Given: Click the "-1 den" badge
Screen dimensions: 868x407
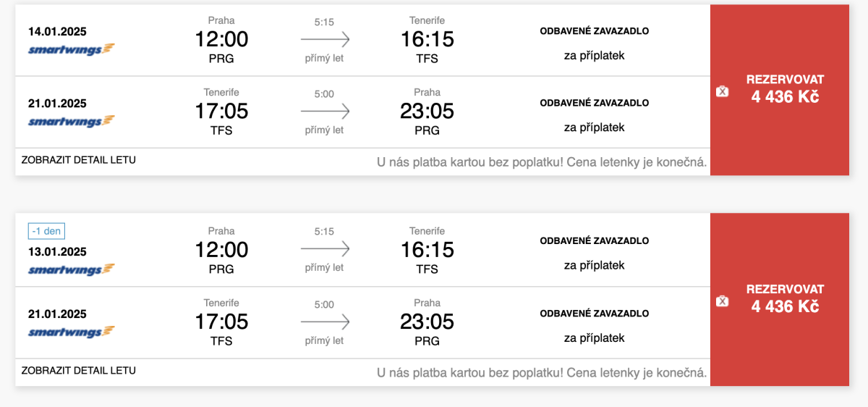Looking at the screenshot, I should click(x=47, y=232).
